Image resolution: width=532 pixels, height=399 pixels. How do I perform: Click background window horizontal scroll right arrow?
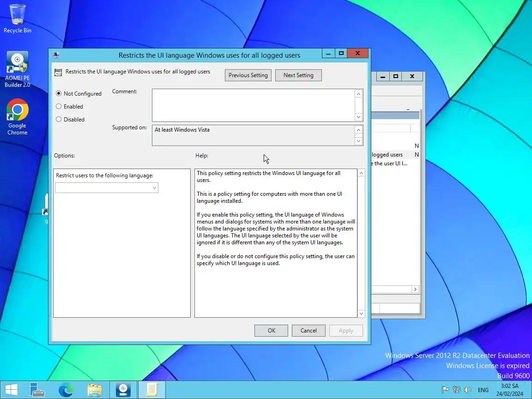click(x=415, y=289)
